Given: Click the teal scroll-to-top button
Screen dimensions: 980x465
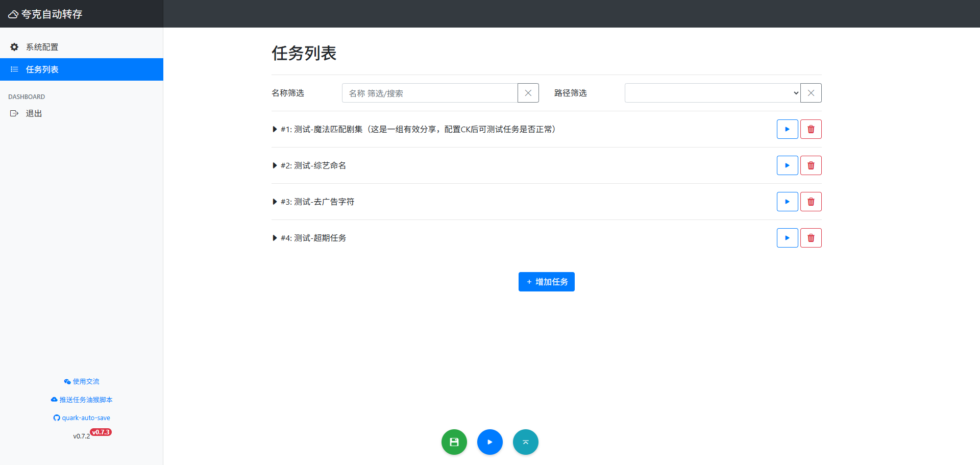Looking at the screenshot, I should coord(525,442).
